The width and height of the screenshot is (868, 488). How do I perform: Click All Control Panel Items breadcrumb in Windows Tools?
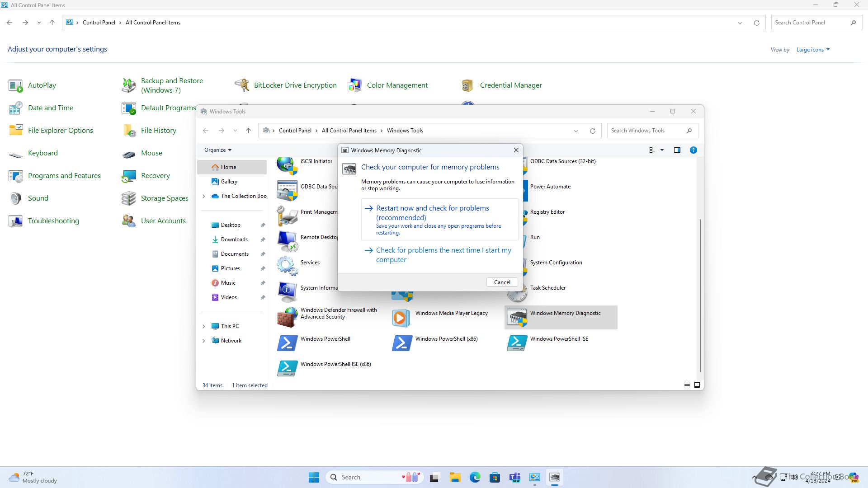tap(349, 131)
